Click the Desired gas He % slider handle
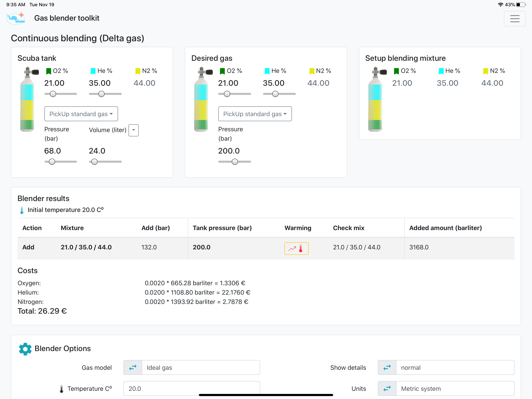This screenshot has height=399, width=532. tap(275, 94)
